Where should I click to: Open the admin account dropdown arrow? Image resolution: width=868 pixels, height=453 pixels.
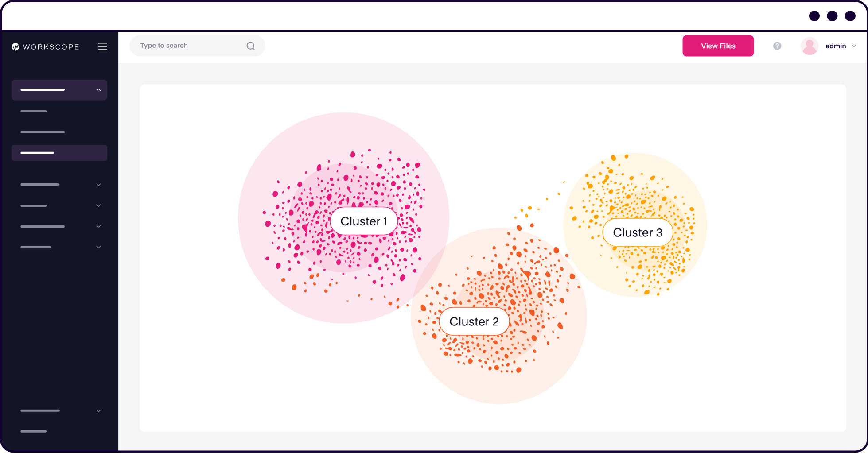coord(854,46)
